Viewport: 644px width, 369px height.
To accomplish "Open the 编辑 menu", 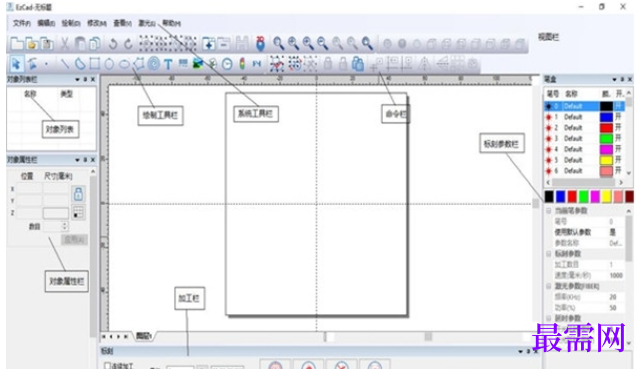I will tap(46, 23).
